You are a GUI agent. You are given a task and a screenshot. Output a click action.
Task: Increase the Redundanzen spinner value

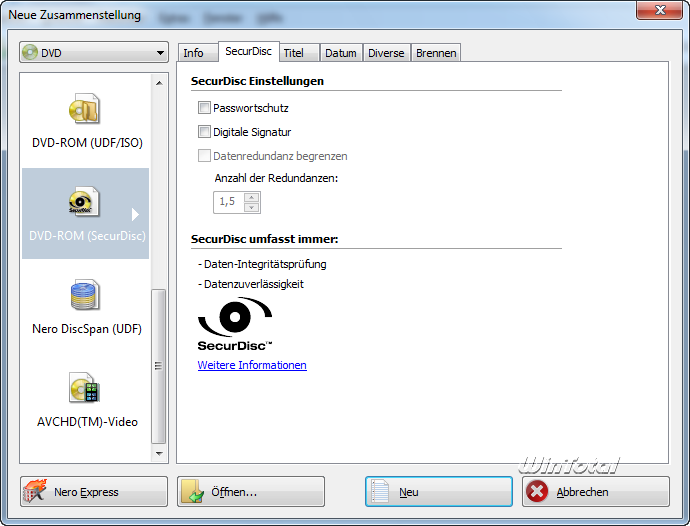point(251,197)
